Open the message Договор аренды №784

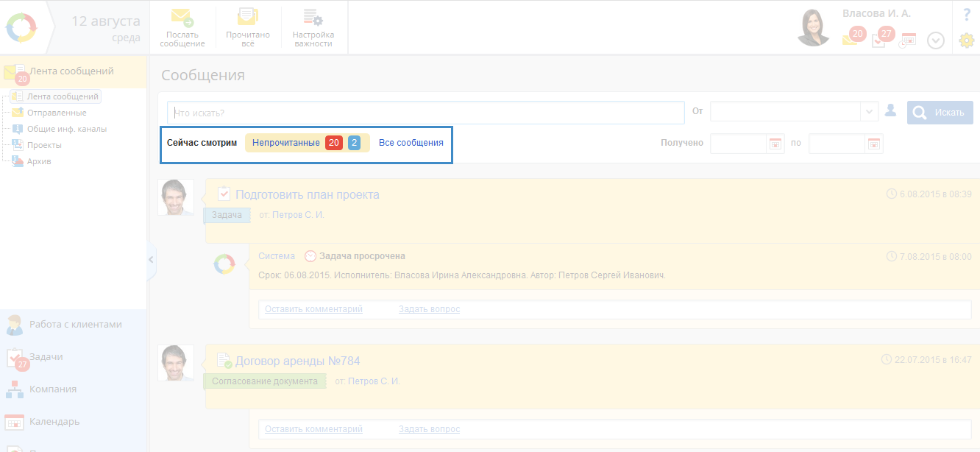(297, 361)
